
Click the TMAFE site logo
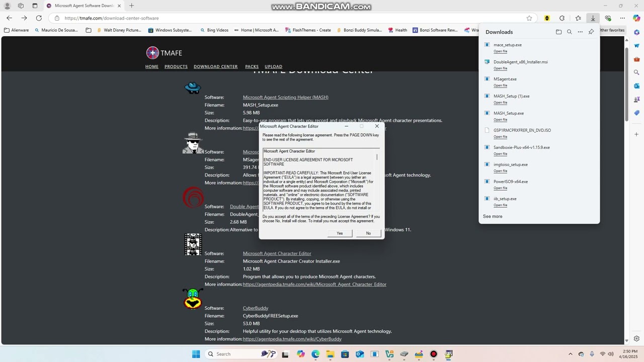click(164, 53)
